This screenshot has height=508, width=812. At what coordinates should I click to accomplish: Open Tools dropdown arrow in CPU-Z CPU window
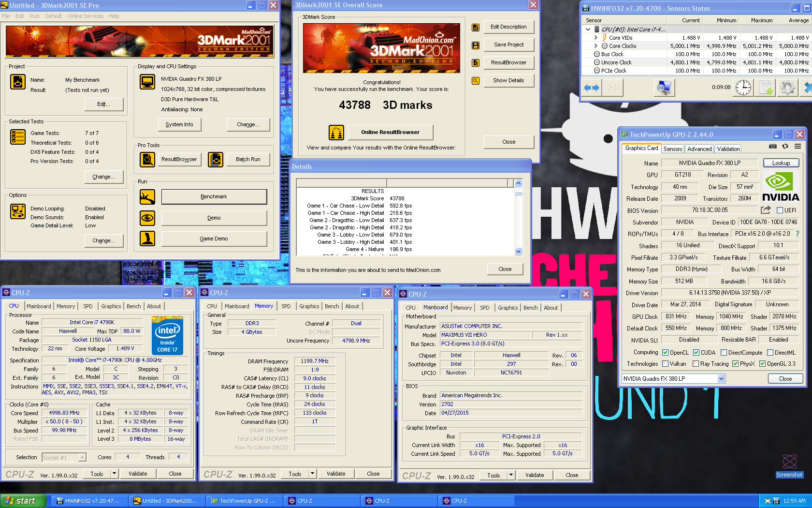[115, 474]
